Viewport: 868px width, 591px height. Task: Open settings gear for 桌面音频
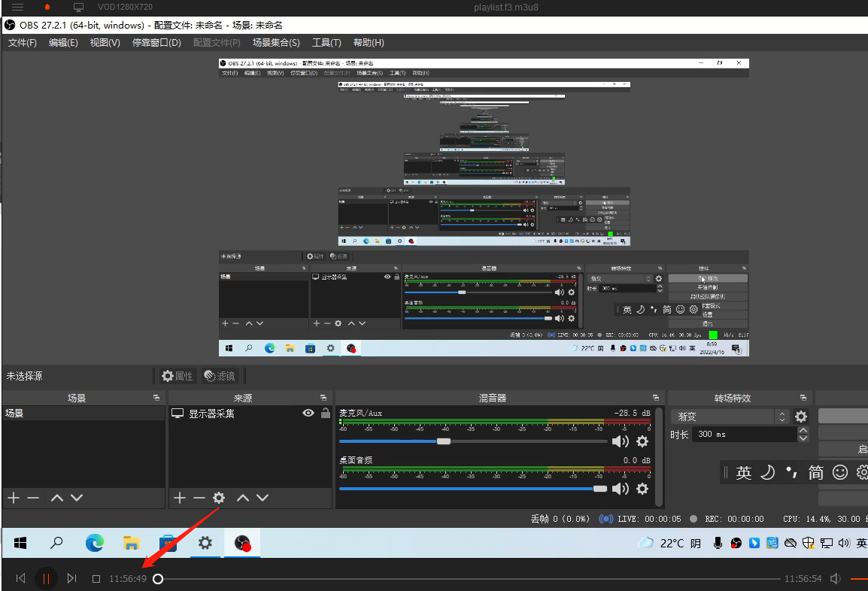(642, 489)
